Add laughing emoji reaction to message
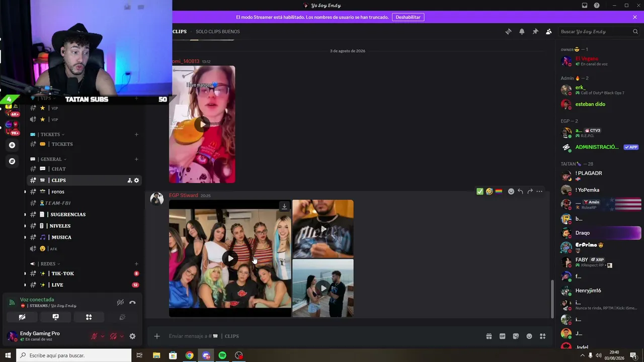The image size is (644, 362). pyautogui.click(x=489, y=191)
